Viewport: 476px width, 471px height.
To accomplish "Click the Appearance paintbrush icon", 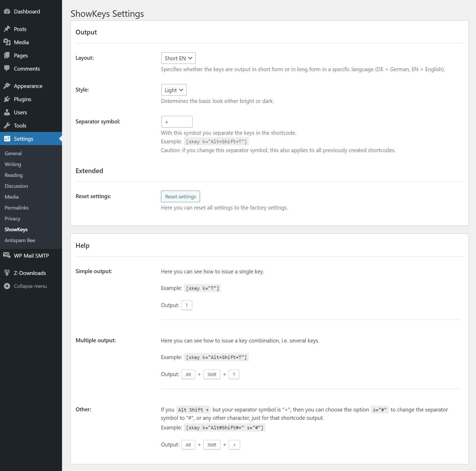I will click(x=7, y=86).
